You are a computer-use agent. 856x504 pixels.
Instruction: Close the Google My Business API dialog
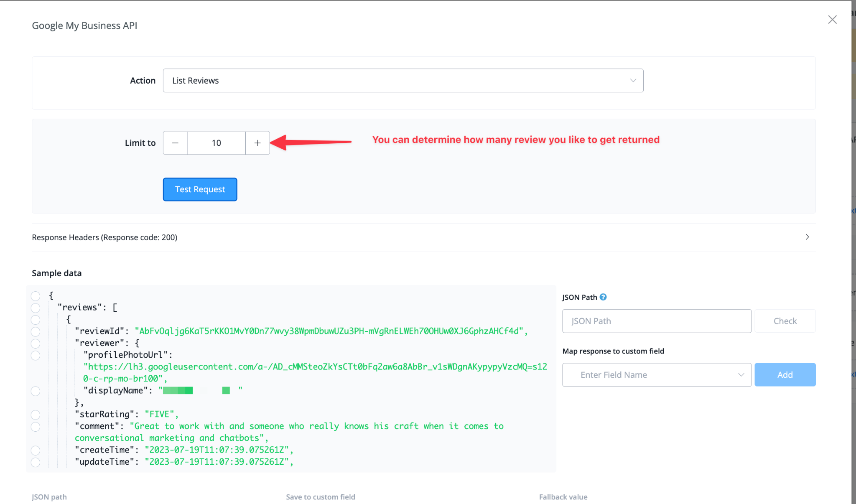tap(832, 20)
